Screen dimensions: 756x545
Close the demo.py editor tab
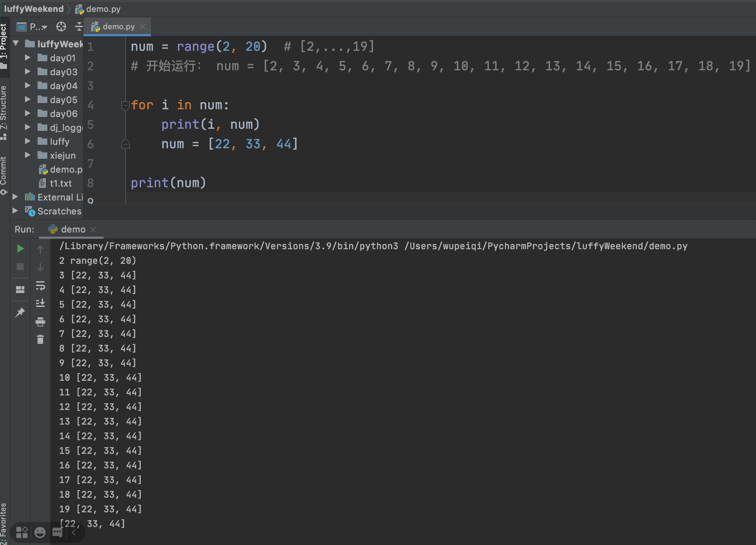tap(143, 26)
